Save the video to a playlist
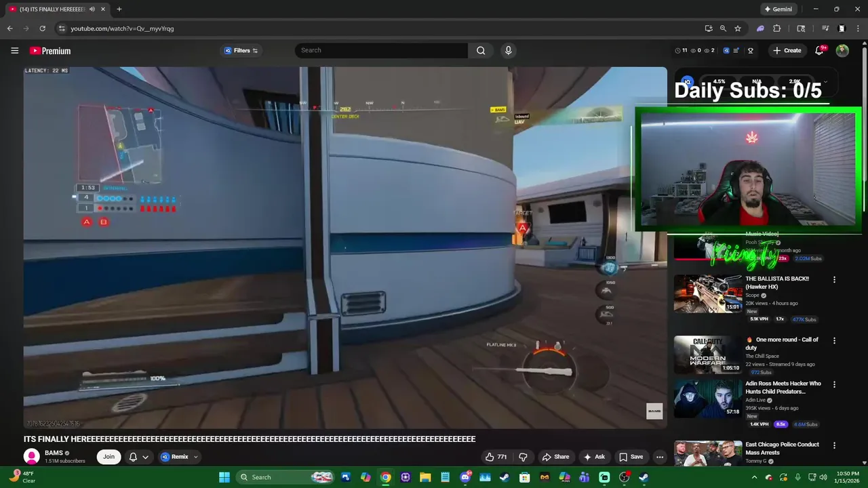The image size is (868, 488). (631, 457)
